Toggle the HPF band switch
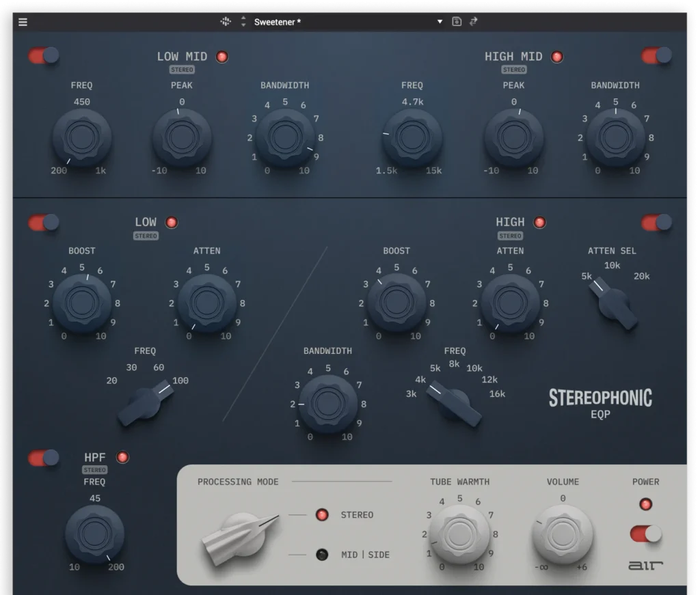700x595 pixels. point(44,458)
